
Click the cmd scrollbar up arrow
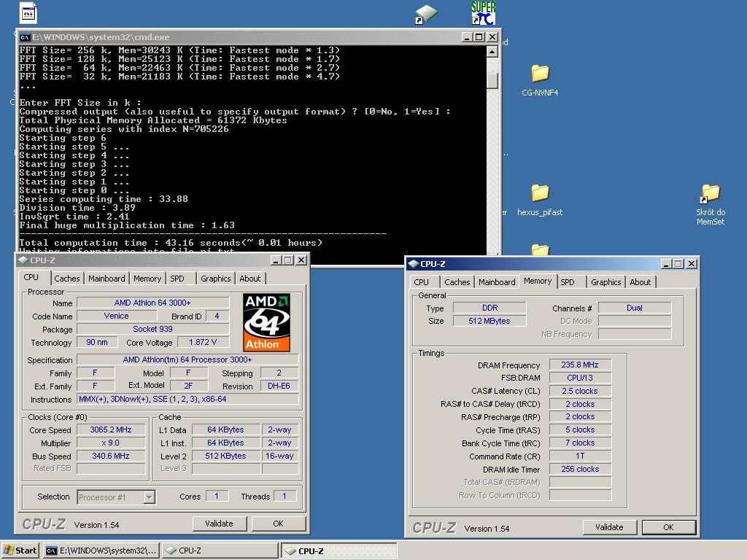(x=492, y=52)
